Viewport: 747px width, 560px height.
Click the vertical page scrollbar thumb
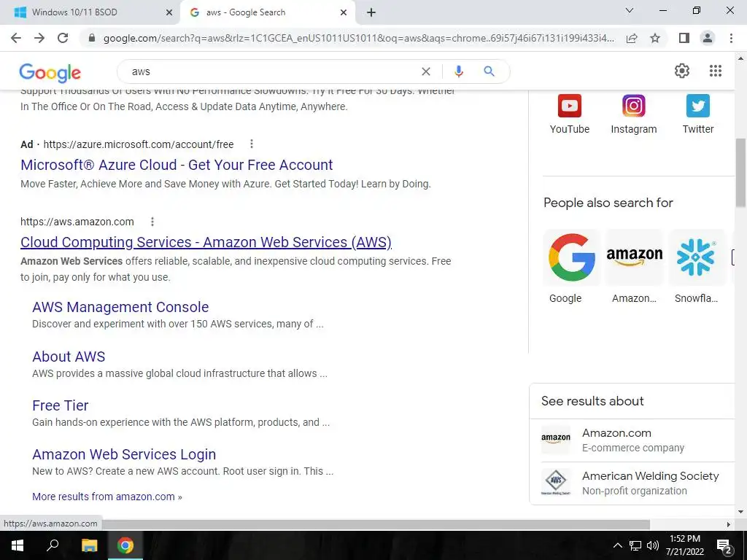click(x=740, y=172)
